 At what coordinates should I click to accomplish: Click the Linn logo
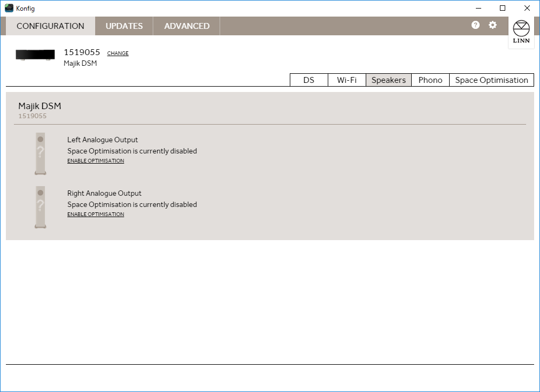point(521,32)
